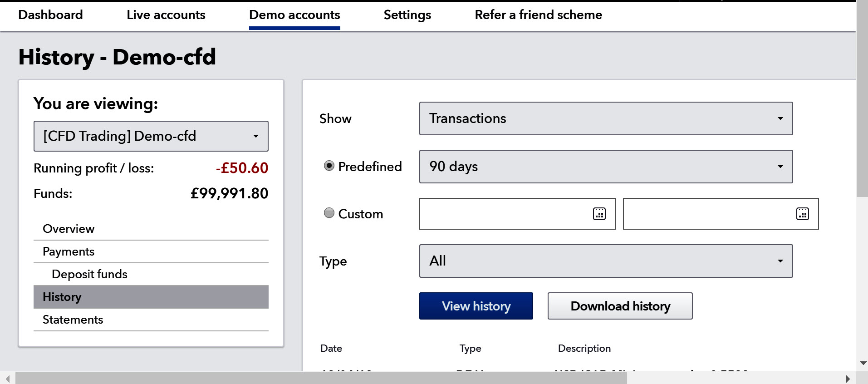Go to Payments in the sidebar

tap(69, 251)
